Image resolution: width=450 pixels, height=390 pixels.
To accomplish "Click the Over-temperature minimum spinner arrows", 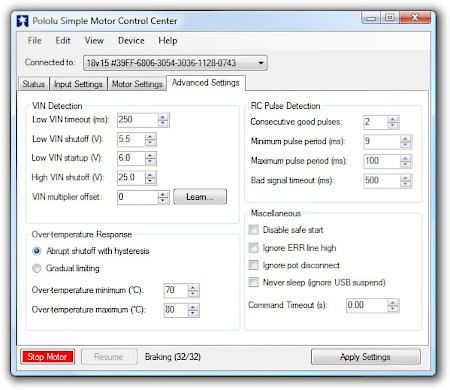I will click(x=193, y=291).
